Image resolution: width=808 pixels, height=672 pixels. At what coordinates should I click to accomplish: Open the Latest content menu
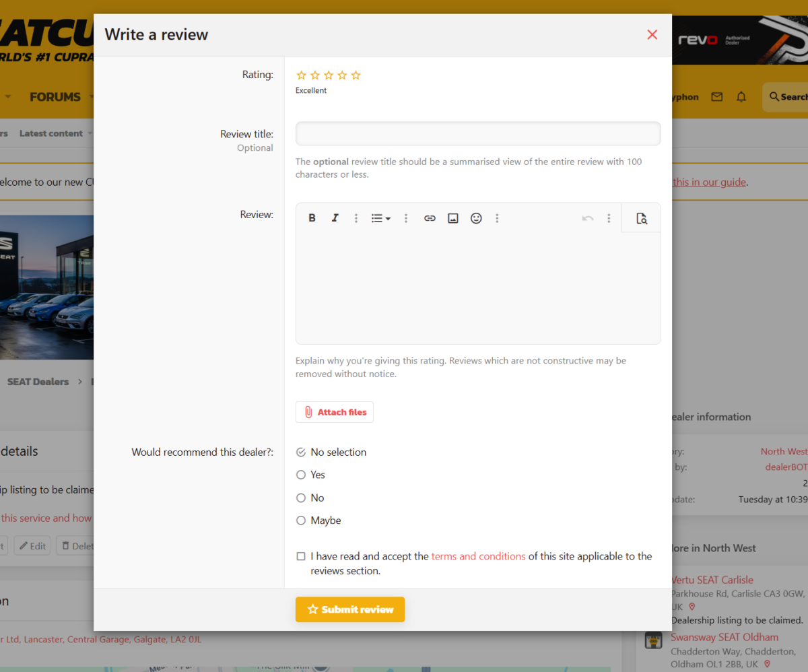51,133
